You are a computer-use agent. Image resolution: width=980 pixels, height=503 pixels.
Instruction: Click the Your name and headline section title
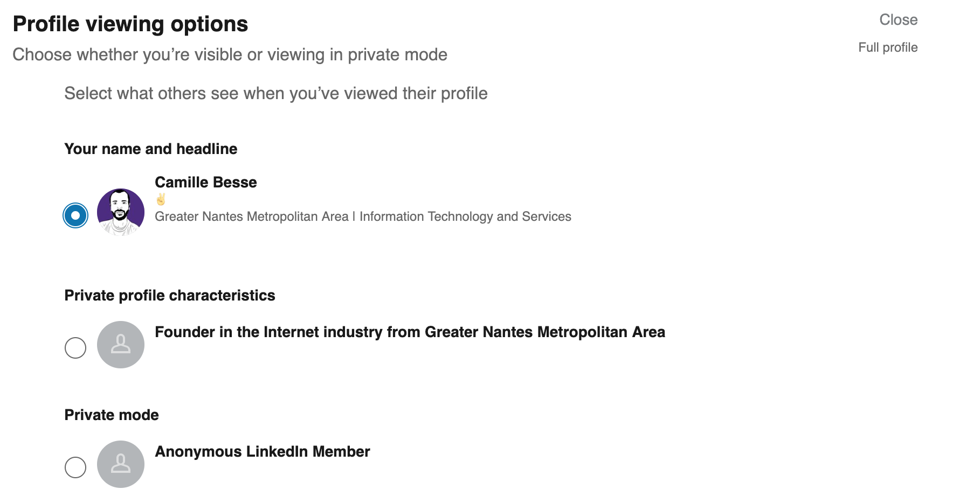click(x=151, y=149)
